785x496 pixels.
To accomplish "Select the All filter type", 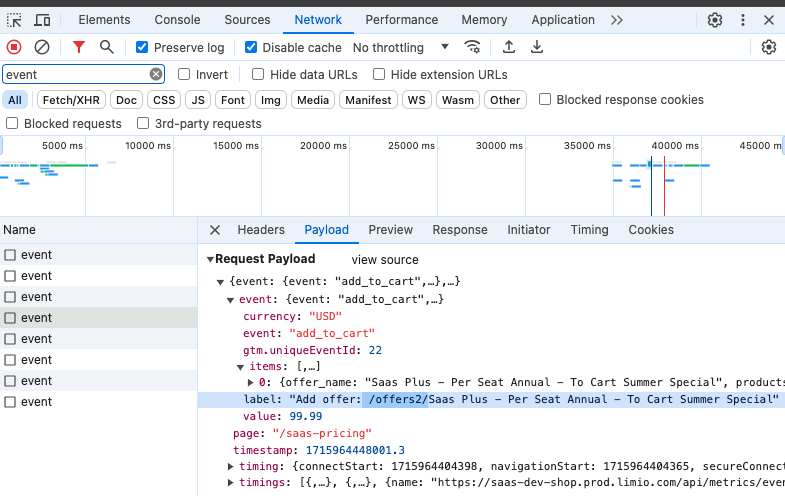I will coord(15,100).
